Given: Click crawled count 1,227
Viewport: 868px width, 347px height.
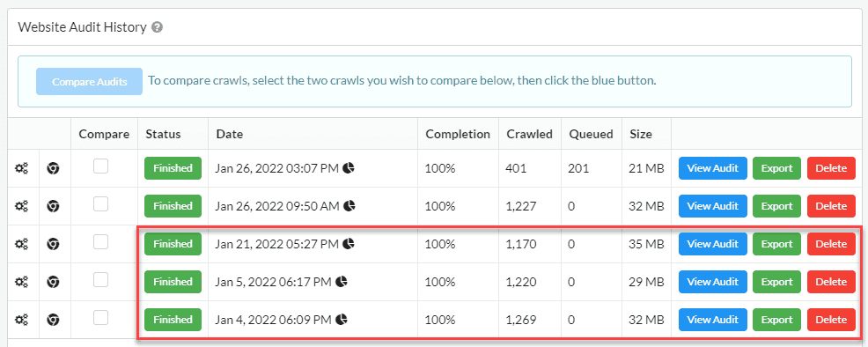Looking at the screenshot, I should point(521,206).
